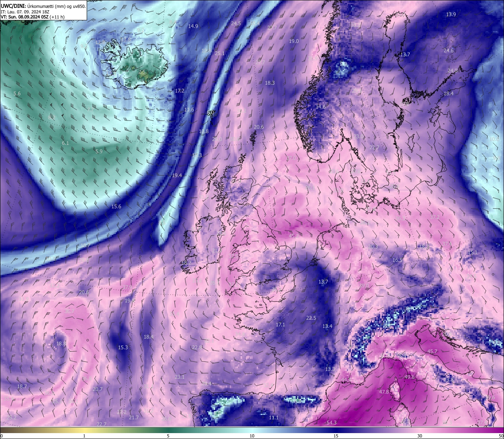The height and width of the screenshot is (439, 504).
Task: Click the 17.1 value label
Action: (x=280, y=325)
